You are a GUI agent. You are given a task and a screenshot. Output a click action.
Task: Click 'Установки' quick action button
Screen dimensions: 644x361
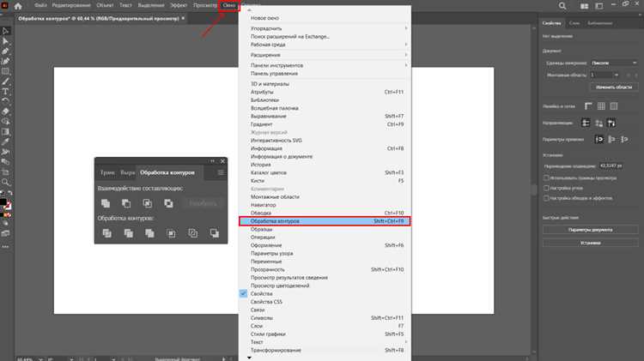click(x=590, y=243)
